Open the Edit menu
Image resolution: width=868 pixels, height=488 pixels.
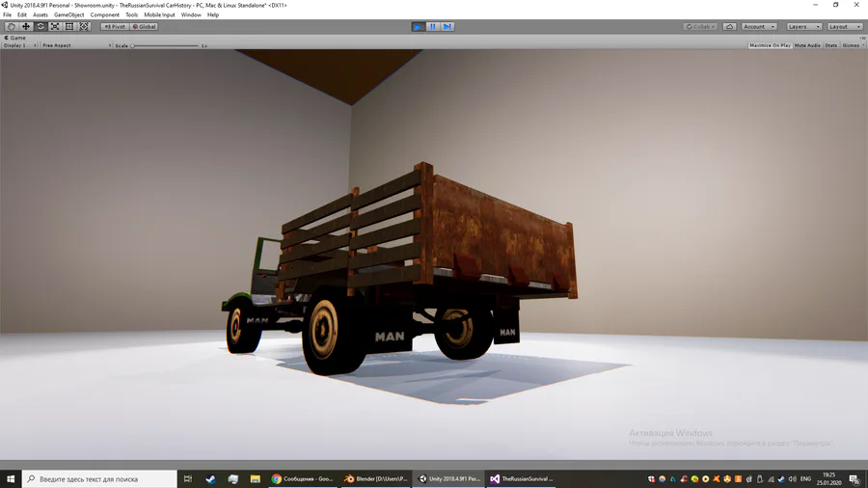[x=22, y=14]
